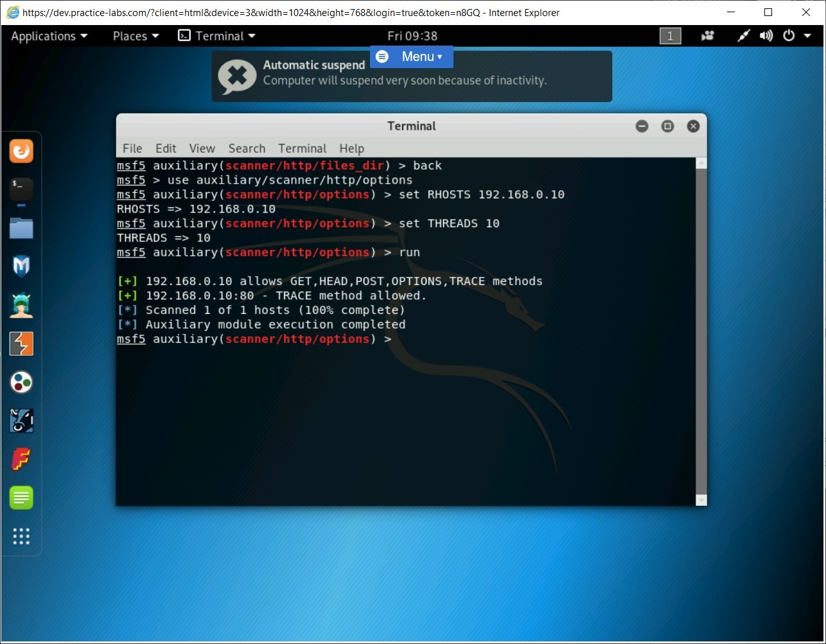Start Armitage from the sidebar
This screenshot has height=644, width=826.
click(21, 305)
